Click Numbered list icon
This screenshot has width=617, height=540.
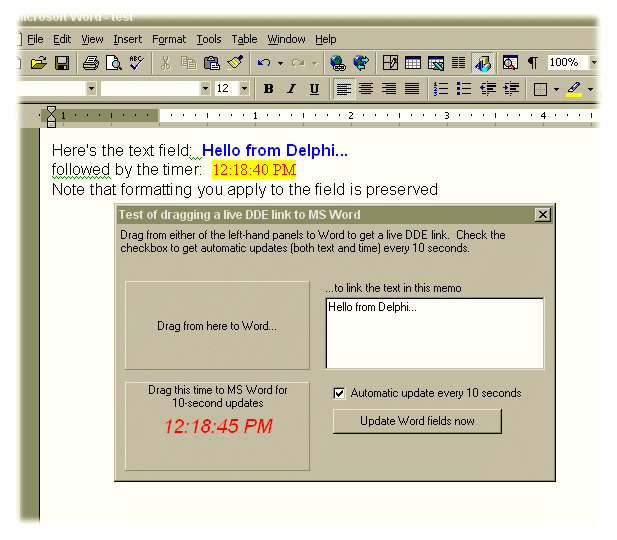tap(441, 89)
